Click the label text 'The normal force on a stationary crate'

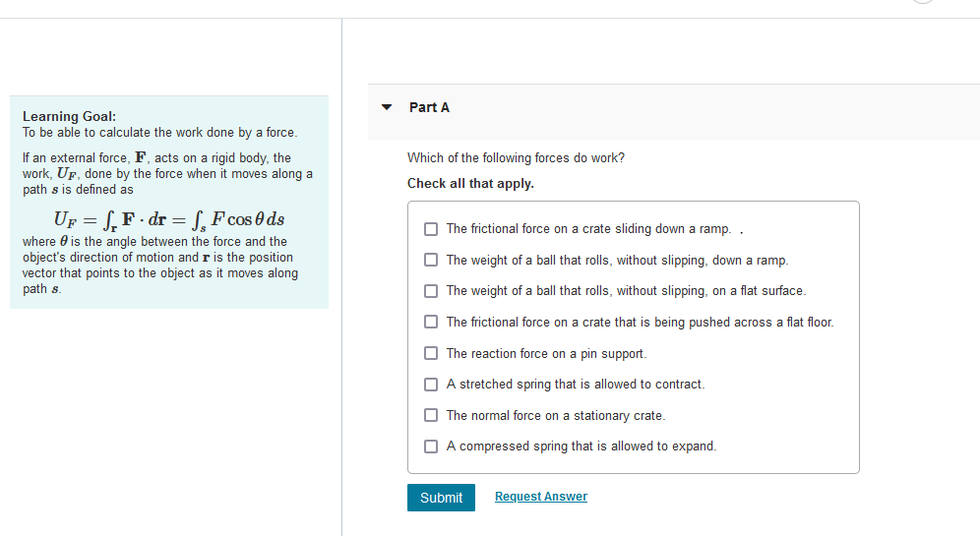pyautogui.click(x=556, y=415)
